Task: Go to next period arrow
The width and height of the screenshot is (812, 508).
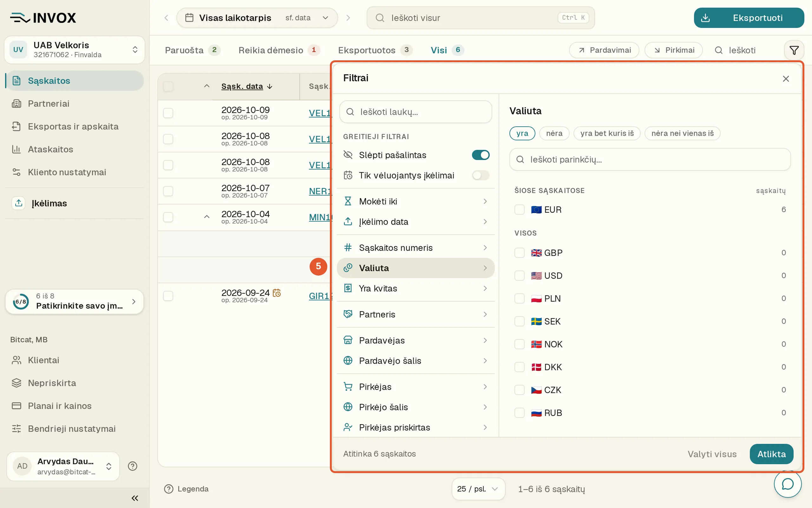Action: [348, 18]
